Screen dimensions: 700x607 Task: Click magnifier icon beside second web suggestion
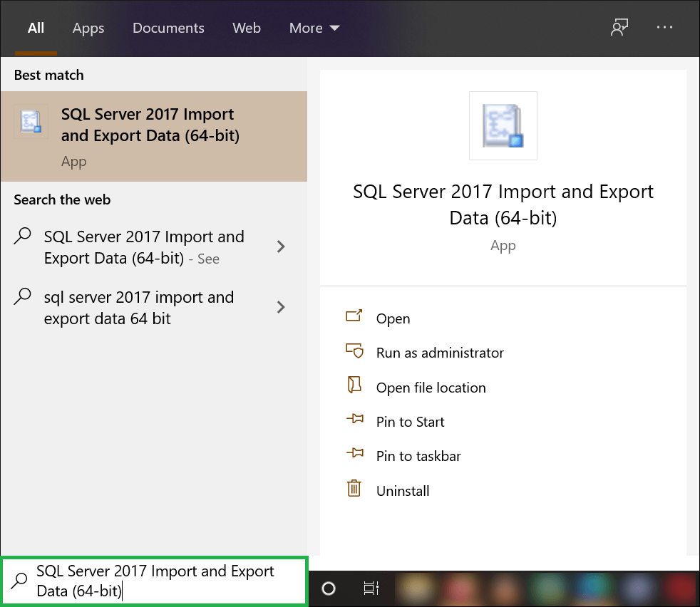coord(22,296)
